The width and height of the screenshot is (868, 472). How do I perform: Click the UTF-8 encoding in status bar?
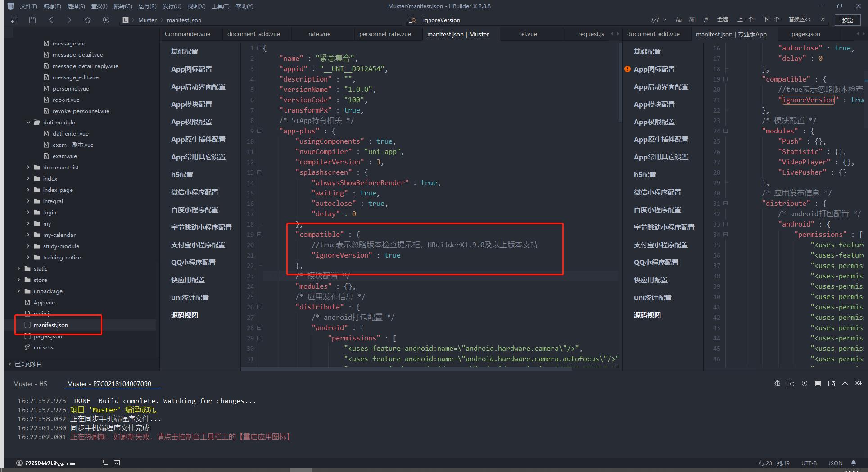click(x=809, y=463)
